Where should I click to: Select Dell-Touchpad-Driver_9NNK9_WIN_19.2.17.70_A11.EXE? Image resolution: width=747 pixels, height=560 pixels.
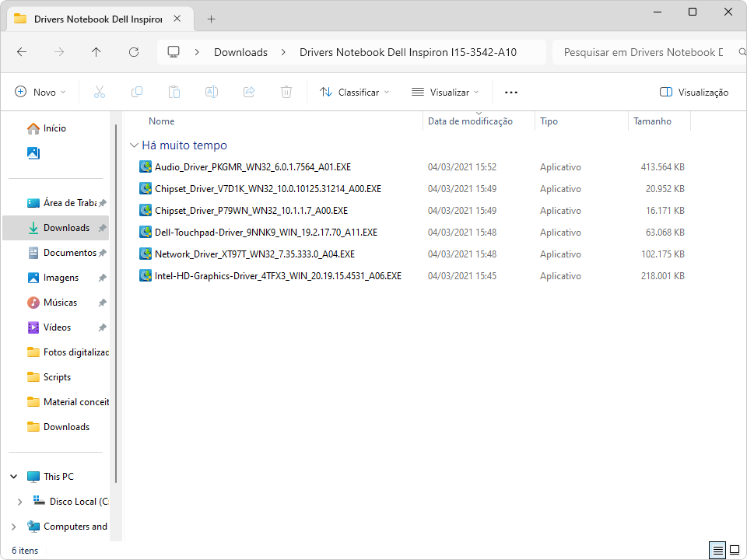(266, 233)
